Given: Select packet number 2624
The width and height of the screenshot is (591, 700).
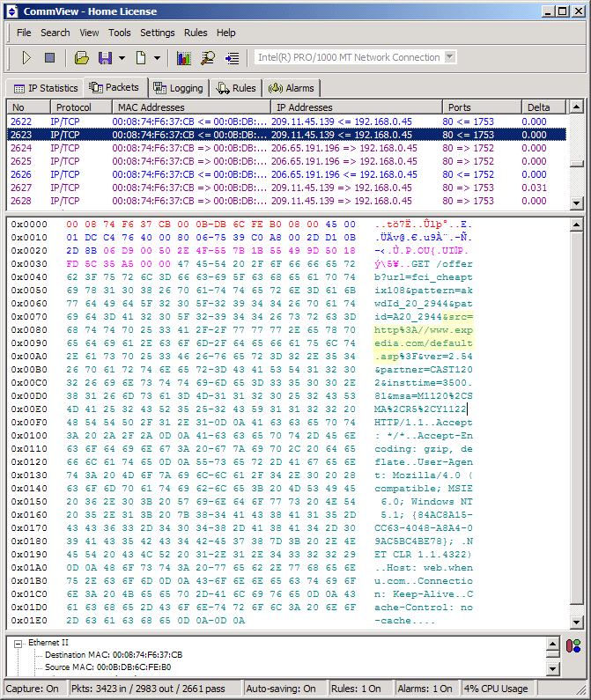Looking at the screenshot, I should pos(287,148).
